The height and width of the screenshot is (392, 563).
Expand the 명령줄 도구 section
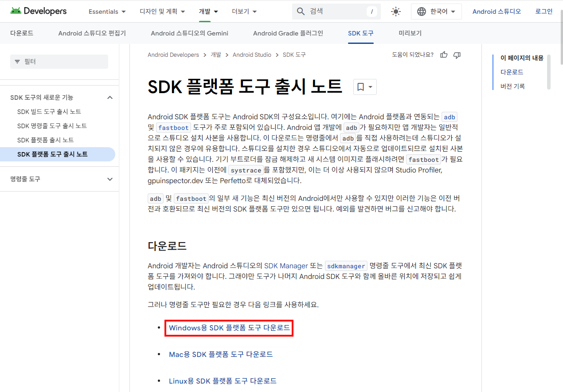110,179
